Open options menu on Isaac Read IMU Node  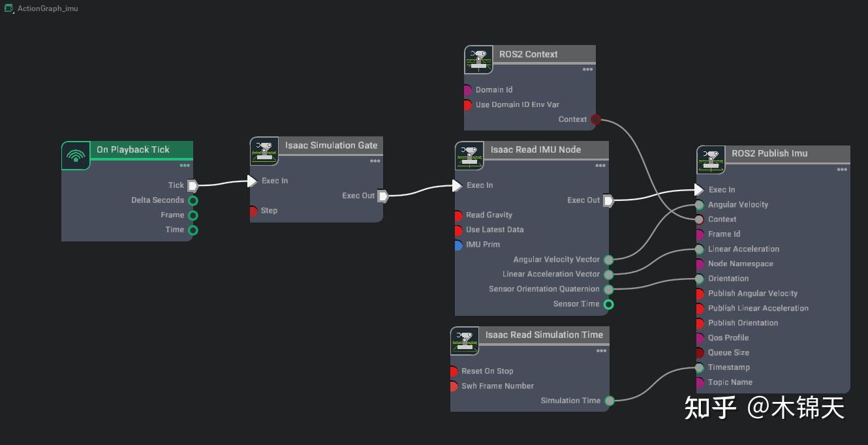tap(600, 166)
